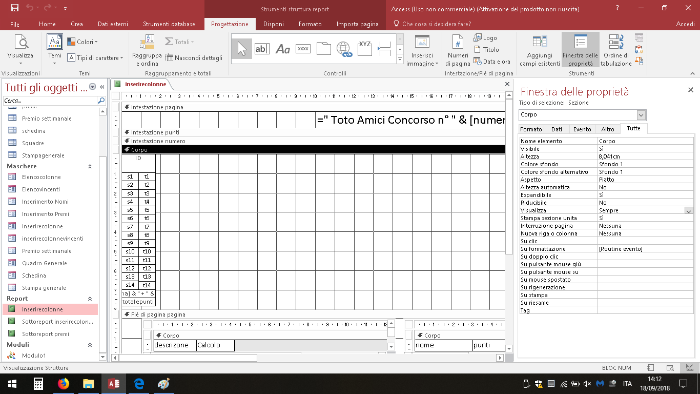This screenshot has height=394, width=700.
Task: Switch to the Crea ribbon tab
Action: [x=77, y=24]
